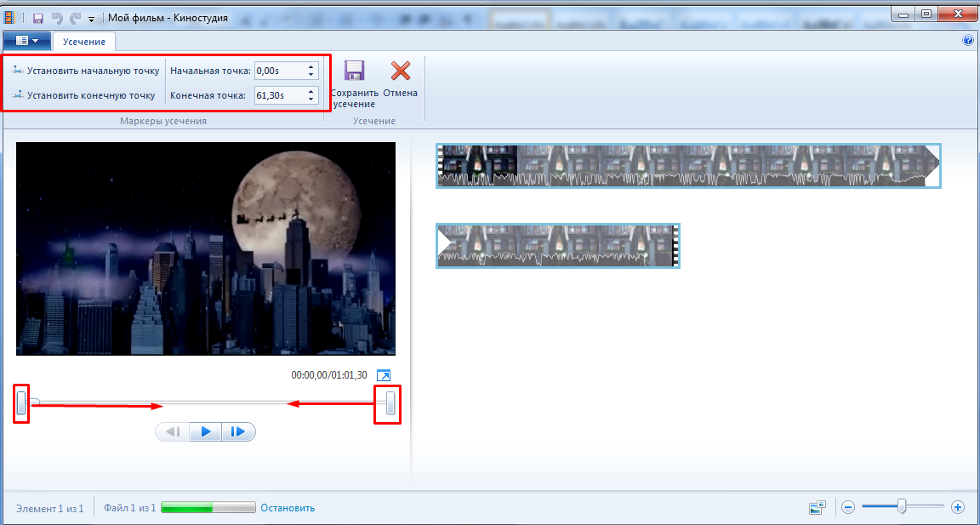The width and height of the screenshot is (980, 525).
Task: Open full-screen preview with the blue arrow icon
Action: (x=384, y=375)
